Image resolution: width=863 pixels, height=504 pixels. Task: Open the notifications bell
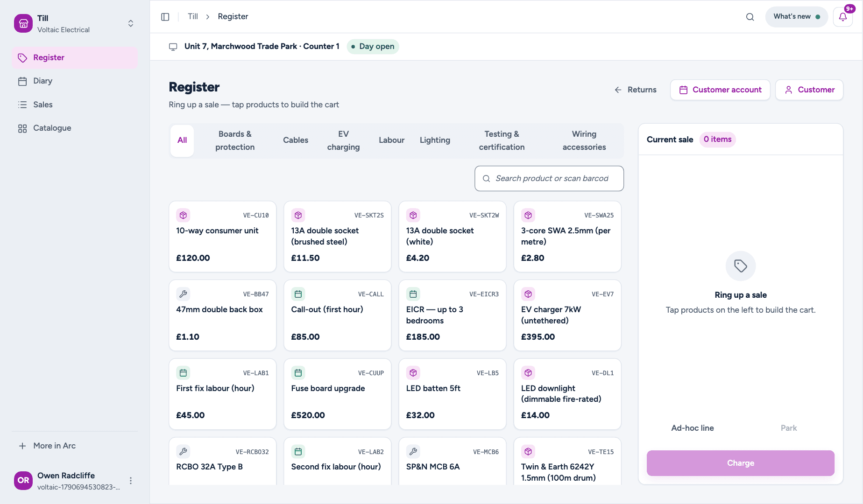click(843, 17)
